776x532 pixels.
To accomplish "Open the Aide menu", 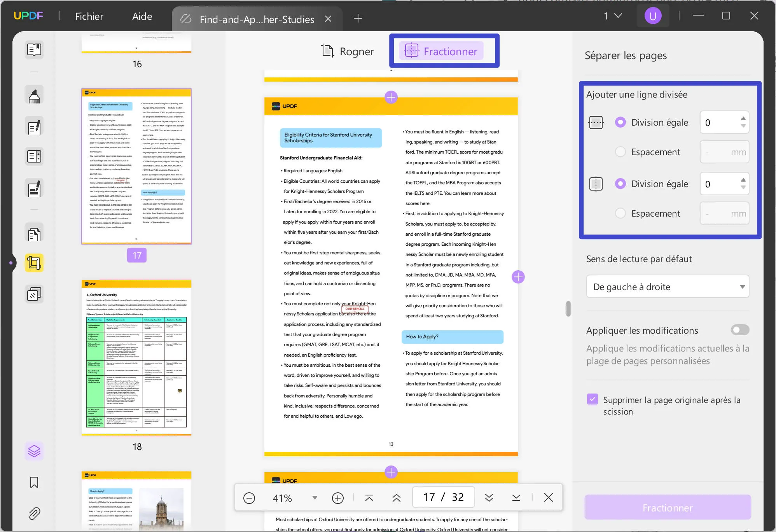I will coord(142,16).
